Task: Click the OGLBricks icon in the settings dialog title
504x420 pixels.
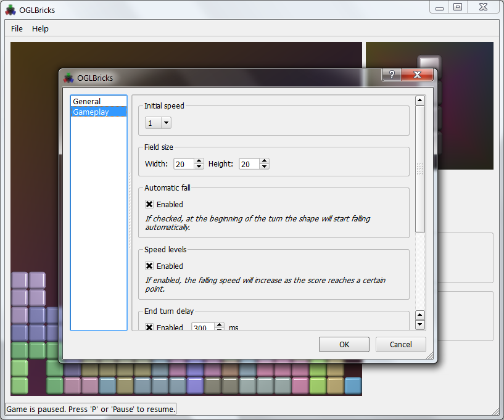Action: (x=68, y=78)
